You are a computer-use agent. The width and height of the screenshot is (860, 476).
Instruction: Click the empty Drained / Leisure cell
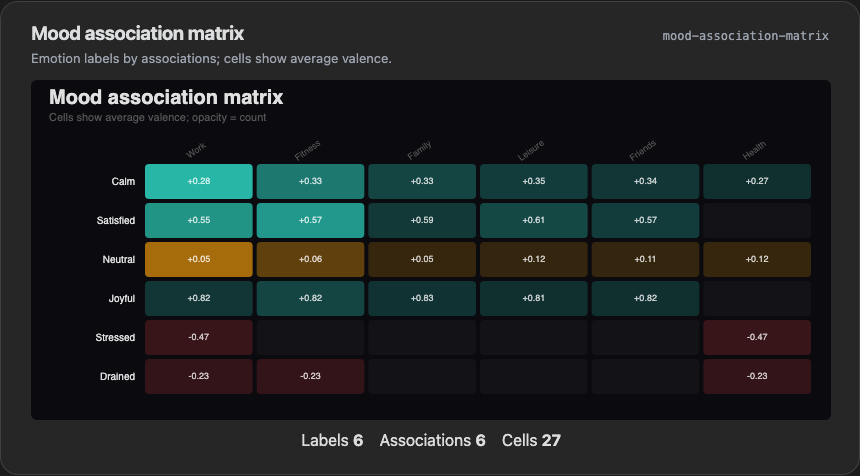[x=534, y=376]
